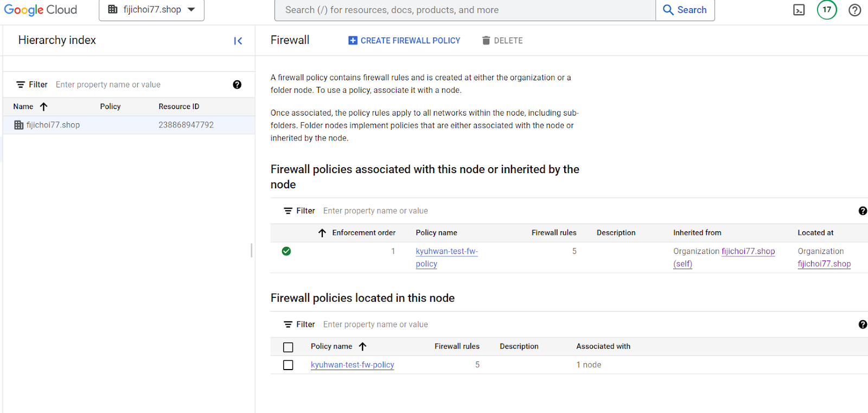Click help icon for located policies filter
This screenshot has height=413, width=868.
[x=862, y=325]
